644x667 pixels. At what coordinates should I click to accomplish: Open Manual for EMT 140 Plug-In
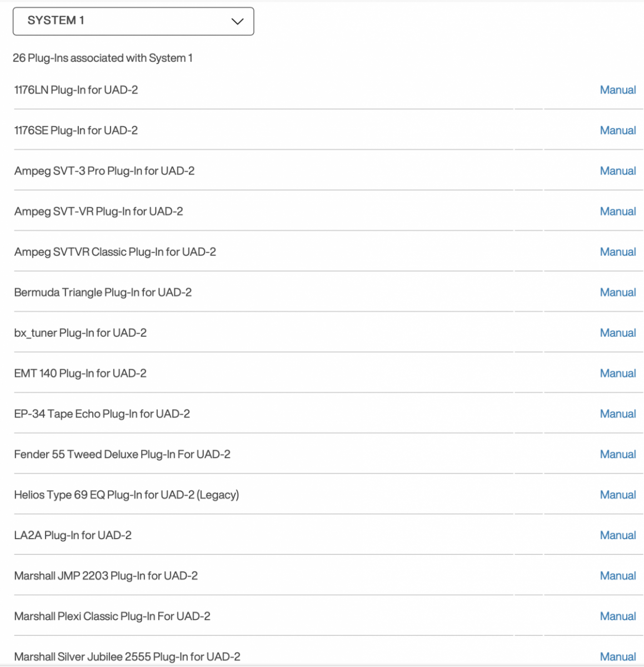617,374
